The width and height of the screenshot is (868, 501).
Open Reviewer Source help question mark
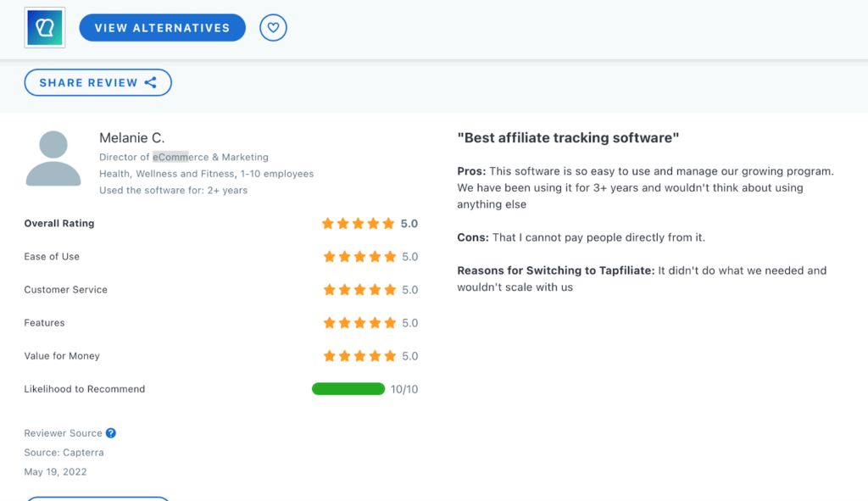click(x=111, y=432)
